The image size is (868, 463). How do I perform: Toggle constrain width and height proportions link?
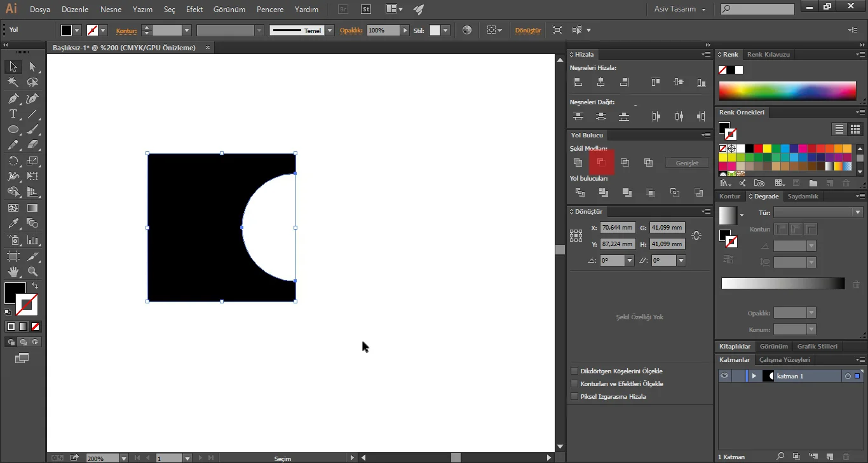coord(696,235)
